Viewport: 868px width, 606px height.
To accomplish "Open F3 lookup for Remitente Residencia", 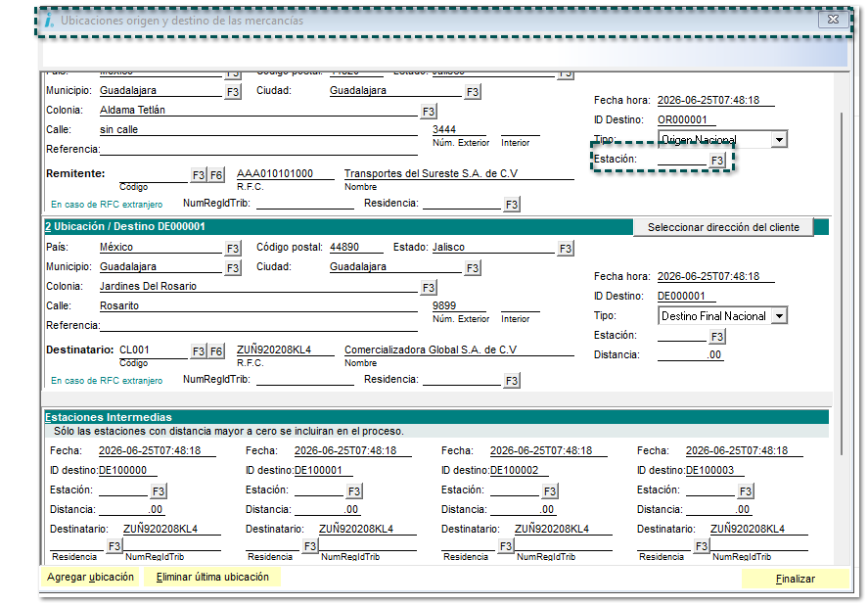I will (512, 205).
